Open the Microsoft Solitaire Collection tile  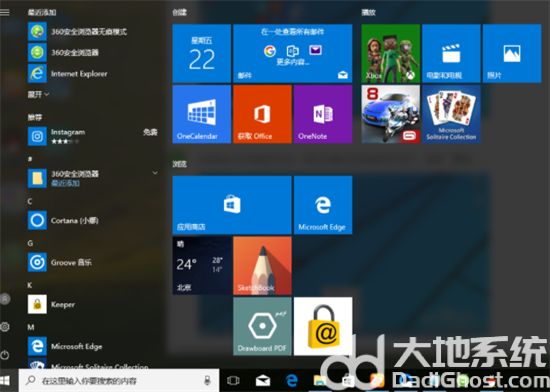click(x=451, y=114)
